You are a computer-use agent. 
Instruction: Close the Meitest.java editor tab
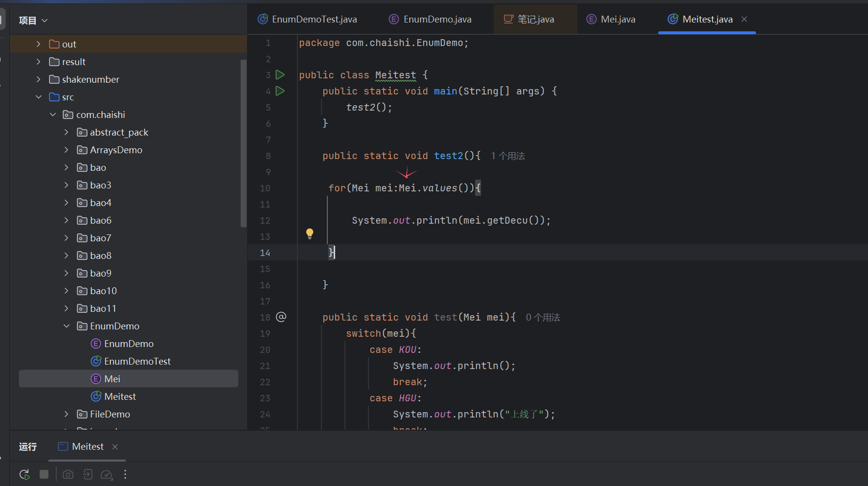tap(744, 19)
